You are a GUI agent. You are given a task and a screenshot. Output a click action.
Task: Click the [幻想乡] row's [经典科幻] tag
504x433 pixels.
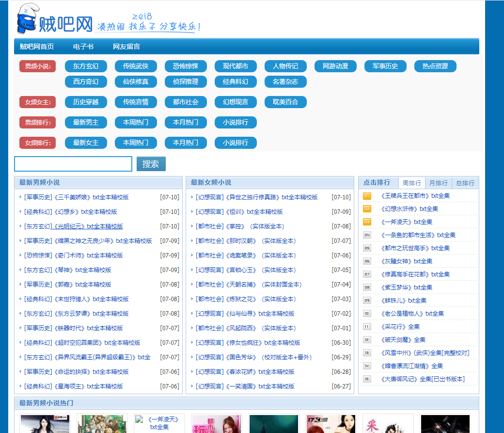pos(38,212)
